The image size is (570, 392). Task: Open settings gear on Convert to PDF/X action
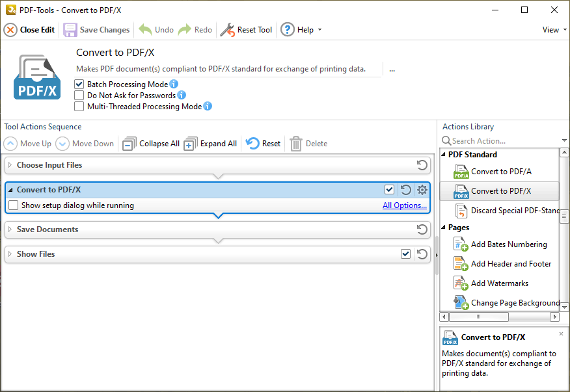tap(422, 190)
